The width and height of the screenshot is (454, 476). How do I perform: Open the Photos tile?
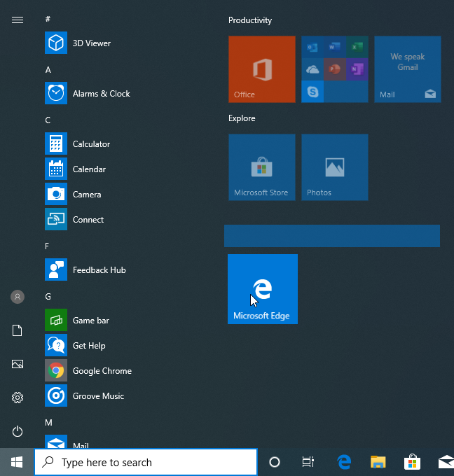pos(335,167)
